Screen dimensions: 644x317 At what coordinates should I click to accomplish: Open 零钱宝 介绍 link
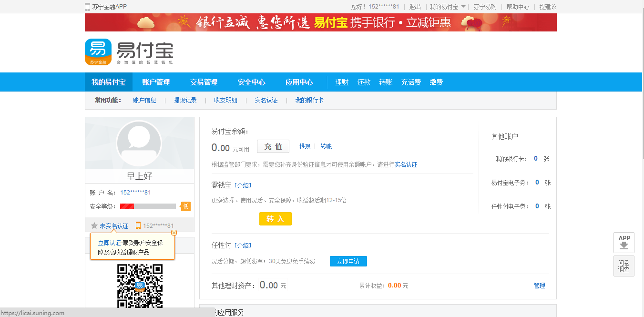click(x=243, y=185)
